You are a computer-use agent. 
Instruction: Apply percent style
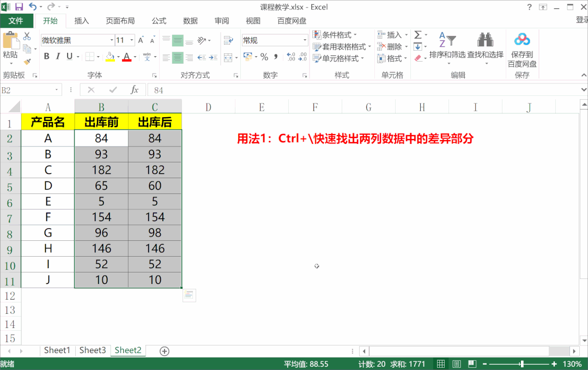pos(264,57)
